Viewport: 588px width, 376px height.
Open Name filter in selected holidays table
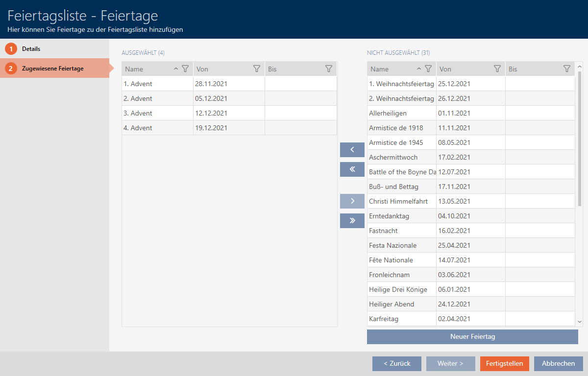(185, 69)
